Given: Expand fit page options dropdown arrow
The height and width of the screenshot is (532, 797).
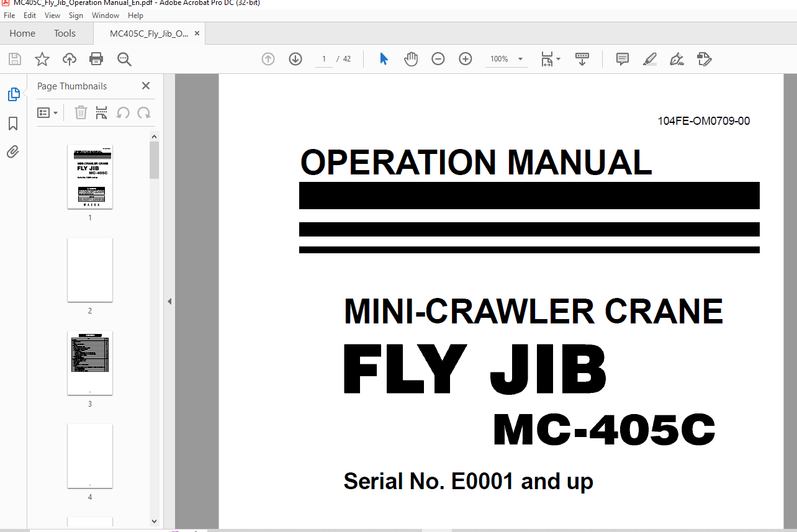Looking at the screenshot, I should 558,59.
